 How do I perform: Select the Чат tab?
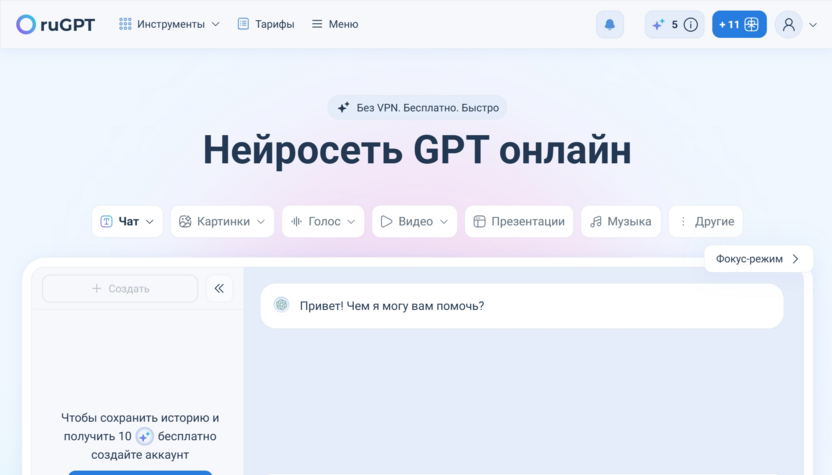click(127, 221)
